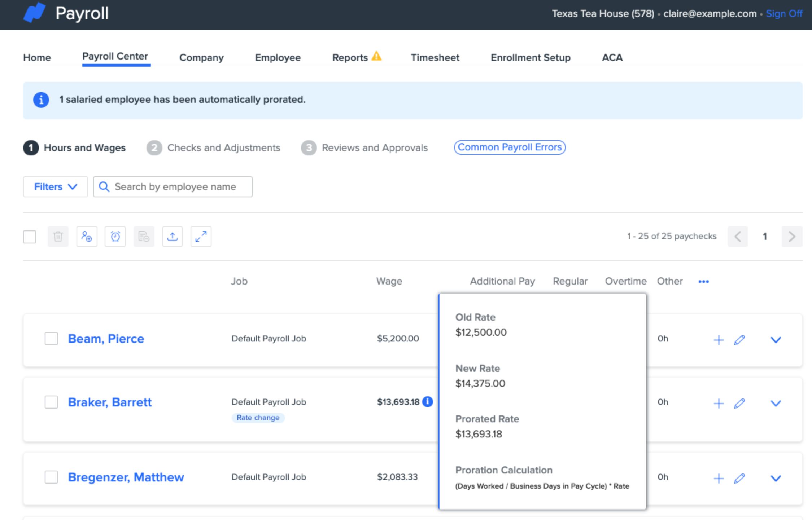Click the Other column header
This screenshot has width=812, height=520.
pyautogui.click(x=670, y=281)
